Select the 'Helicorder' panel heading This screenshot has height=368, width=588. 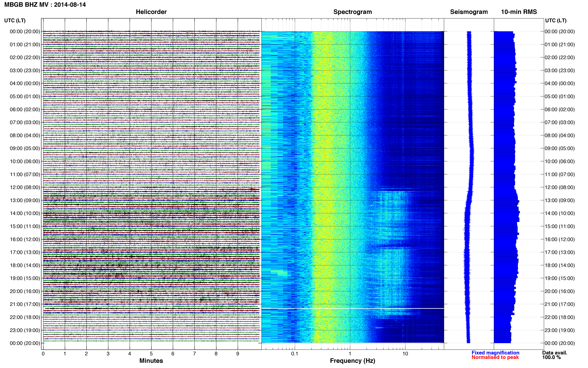coord(151,12)
